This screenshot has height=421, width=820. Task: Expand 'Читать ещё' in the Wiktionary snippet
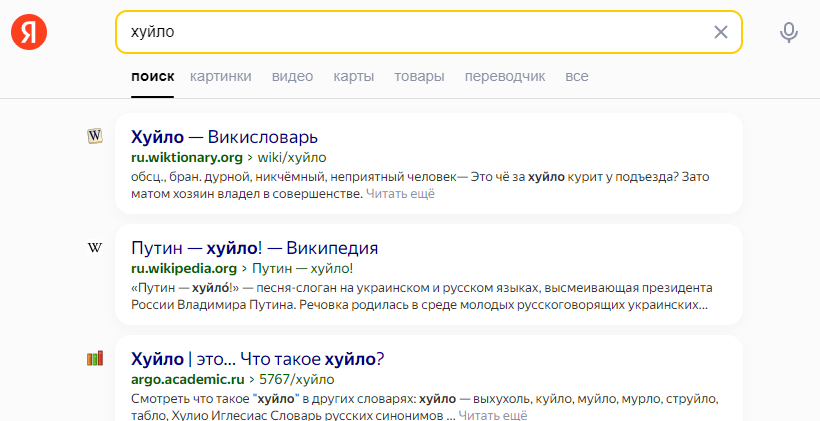tap(400, 194)
